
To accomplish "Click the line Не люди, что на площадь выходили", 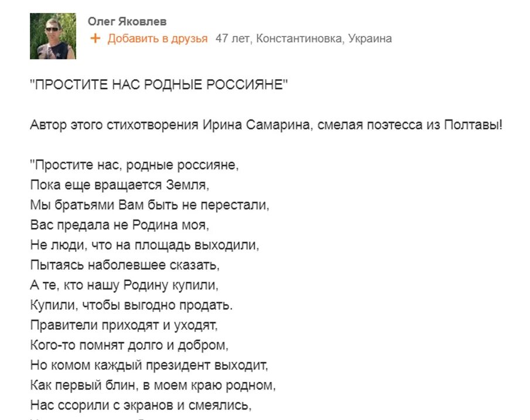I will (145, 245).
